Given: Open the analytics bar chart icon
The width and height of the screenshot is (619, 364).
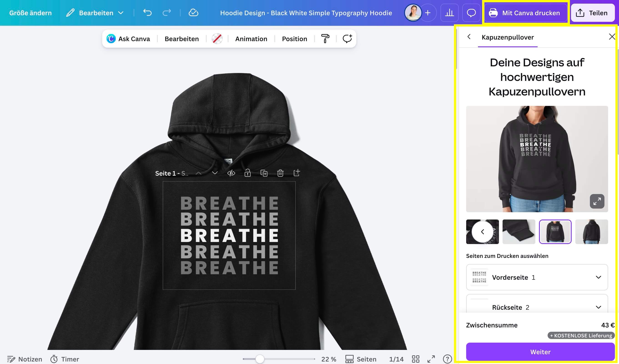Looking at the screenshot, I should (449, 13).
